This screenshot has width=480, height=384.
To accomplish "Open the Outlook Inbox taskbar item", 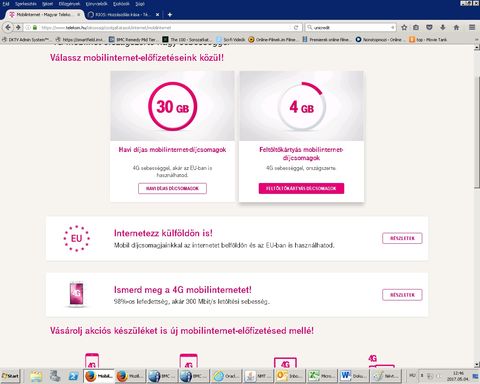I will coord(289,376).
